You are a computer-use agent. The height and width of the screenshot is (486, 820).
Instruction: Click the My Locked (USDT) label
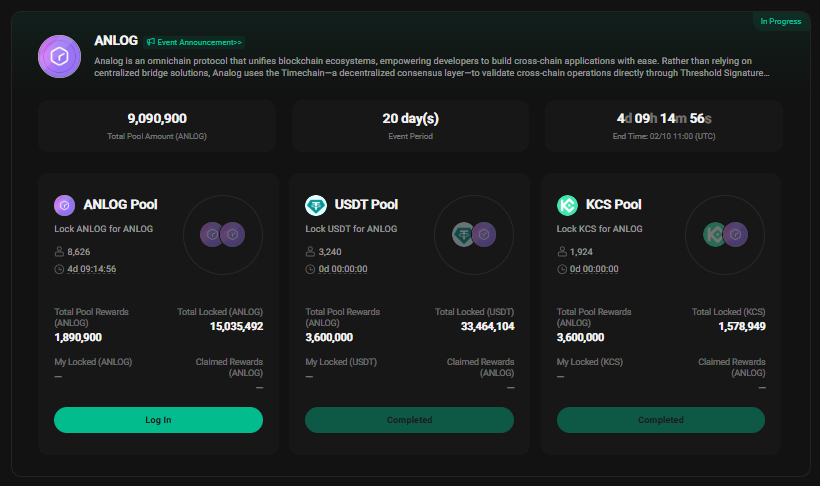[x=341, y=361]
